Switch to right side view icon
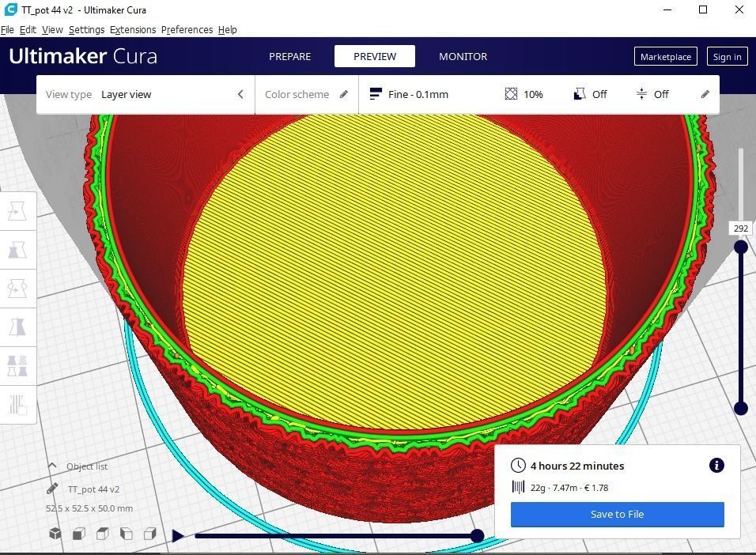Viewport: 756px width, 555px height. tap(150, 534)
